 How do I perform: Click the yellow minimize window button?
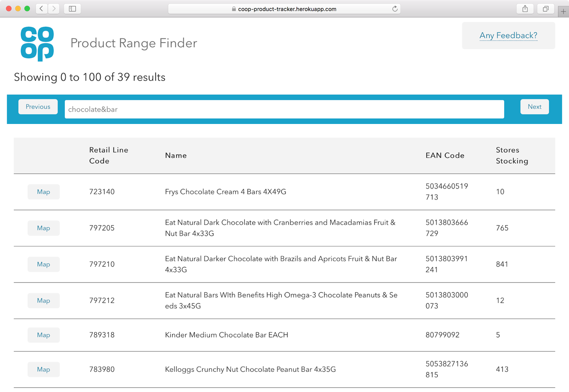pos(18,8)
